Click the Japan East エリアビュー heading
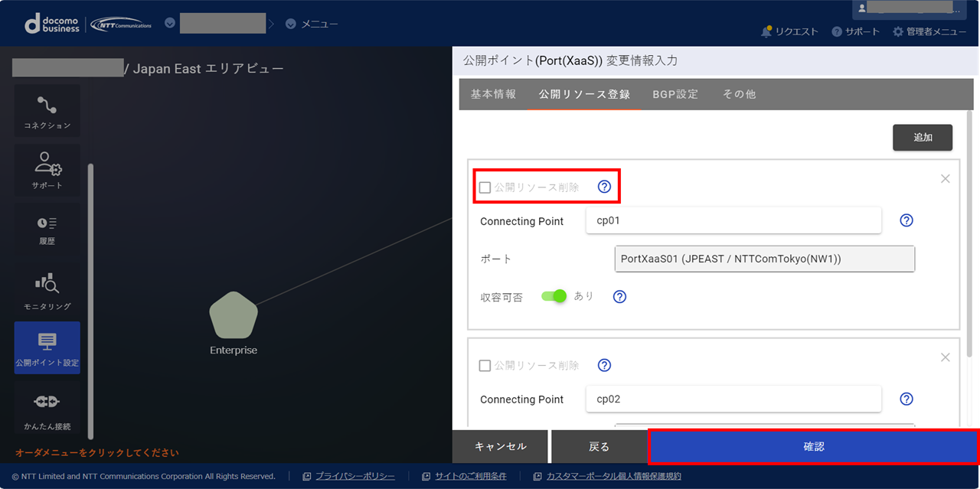Image resolution: width=980 pixels, height=489 pixels. tap(208, 69)
